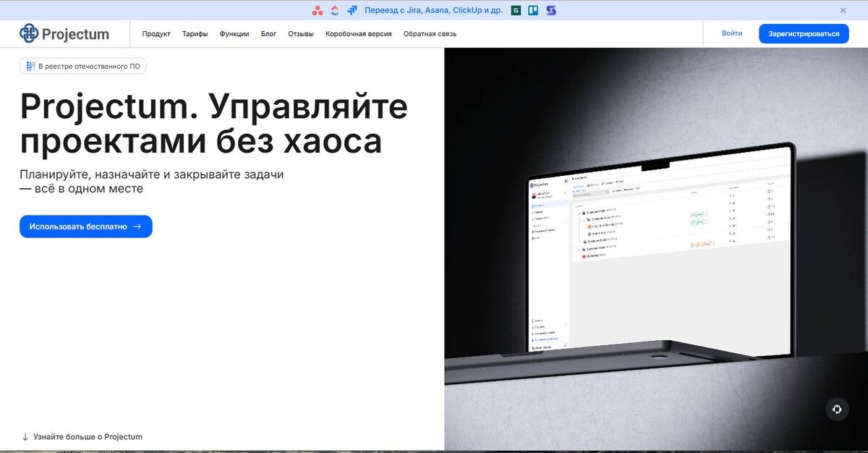The height and width of the screenshot is (453, 868).
Task: Click the Войти login link
Action: [x=732, y=33]
